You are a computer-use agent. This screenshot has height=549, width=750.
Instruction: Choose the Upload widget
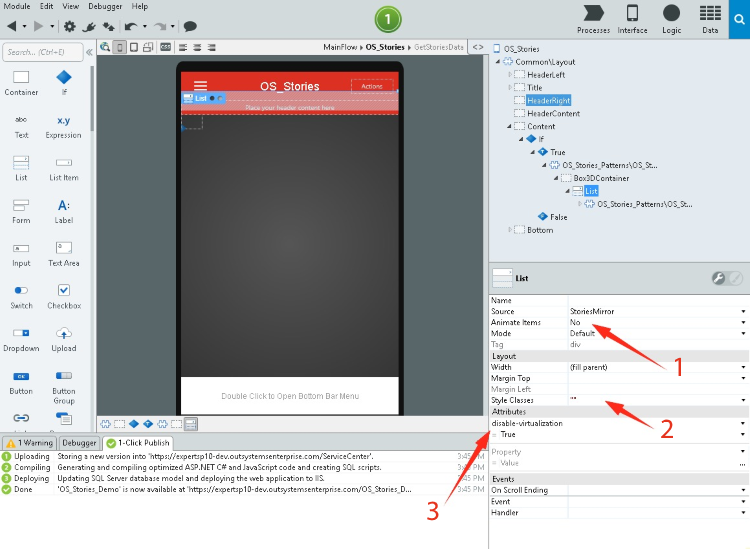(x=63, y=339)
